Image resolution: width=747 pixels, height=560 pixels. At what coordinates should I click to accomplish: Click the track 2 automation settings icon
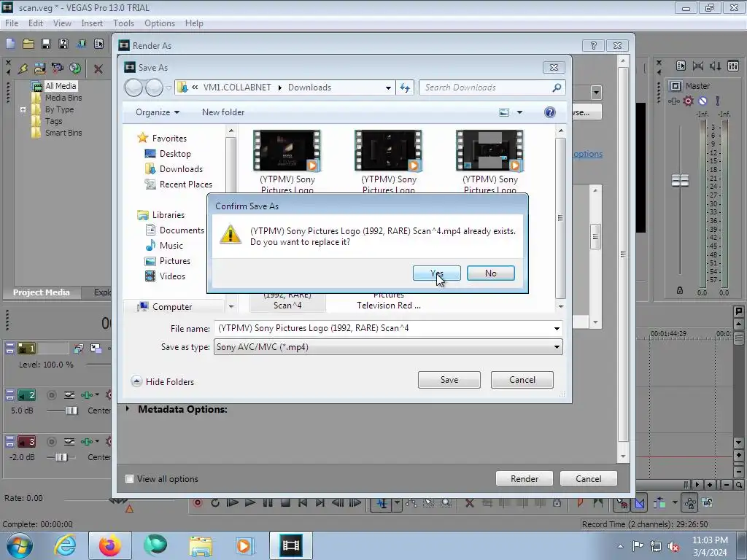pos(86,394)
